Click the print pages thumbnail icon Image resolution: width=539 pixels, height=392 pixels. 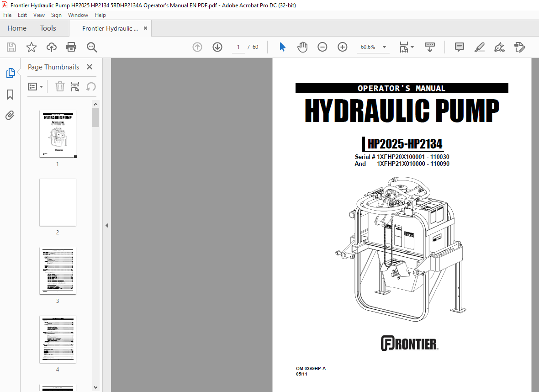click(x=75, y=87)
